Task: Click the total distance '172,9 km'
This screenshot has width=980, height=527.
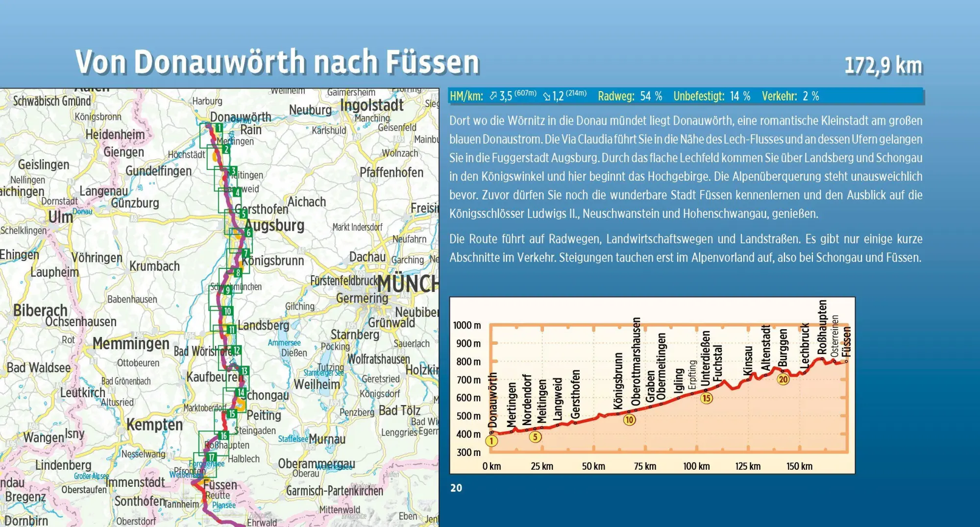Action: click(x=883, y=65)
